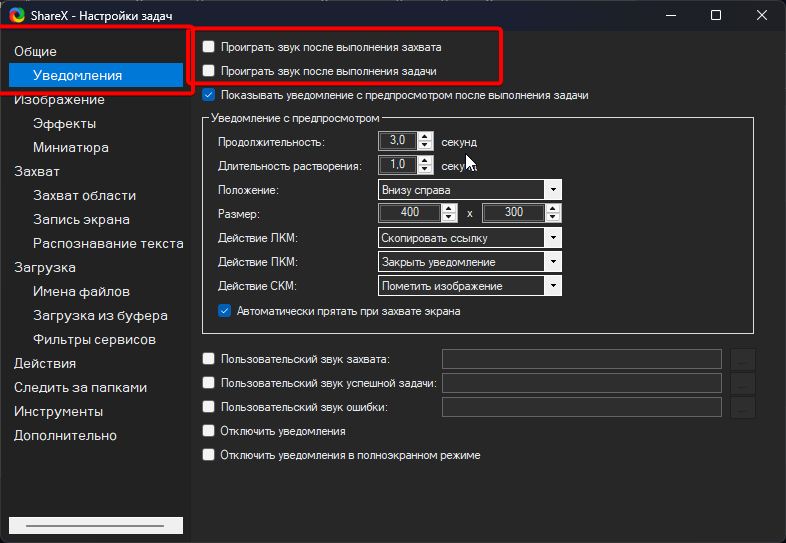Open the 'Действие ПКМ' dropdown
This screenshot has width=786, height=543.
[553, 262]
